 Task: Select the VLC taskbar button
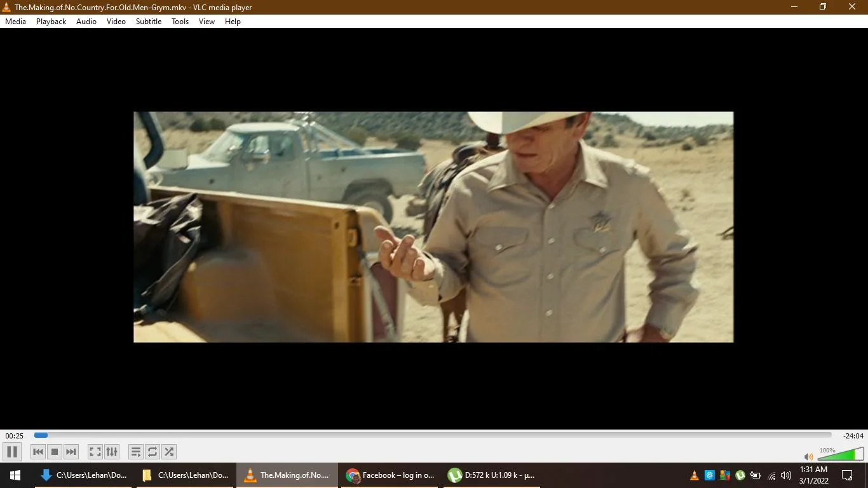coord(287,475)
